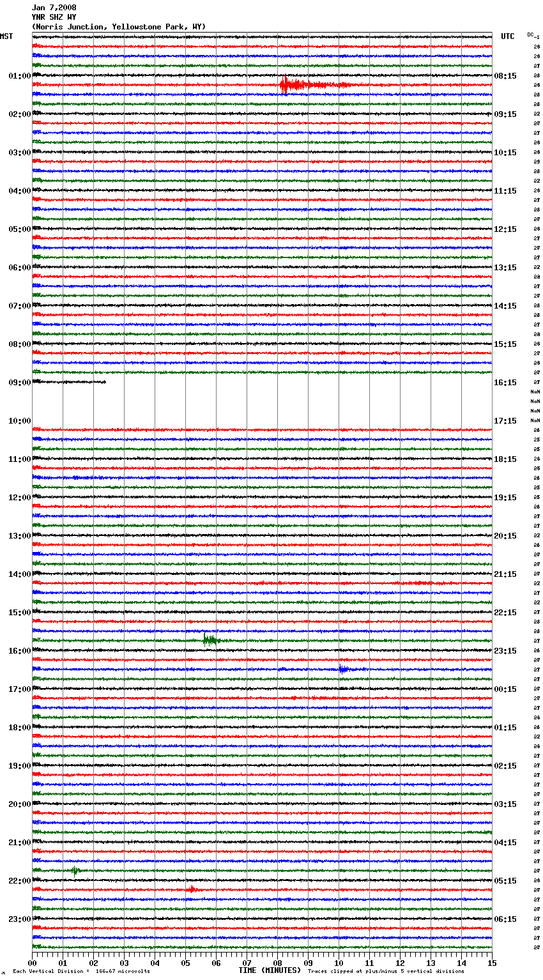Click the "04:15" UTC time label
The image size is (543, 980).
pos(505,843)
